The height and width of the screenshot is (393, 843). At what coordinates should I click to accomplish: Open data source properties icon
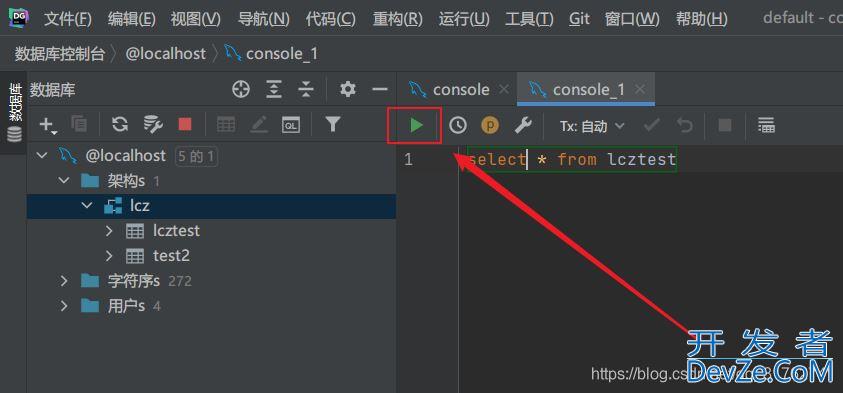pyautogui.click(x=153, y=125)
